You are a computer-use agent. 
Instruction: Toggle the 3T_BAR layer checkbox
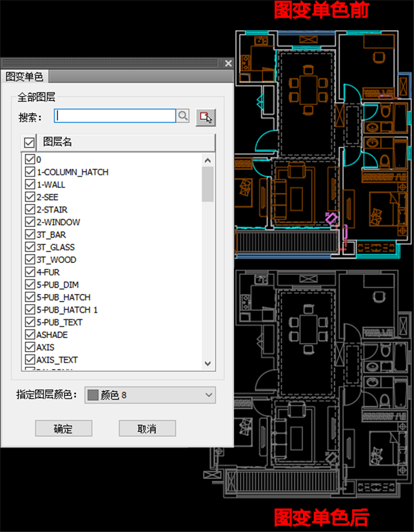(x=30, y=235)
